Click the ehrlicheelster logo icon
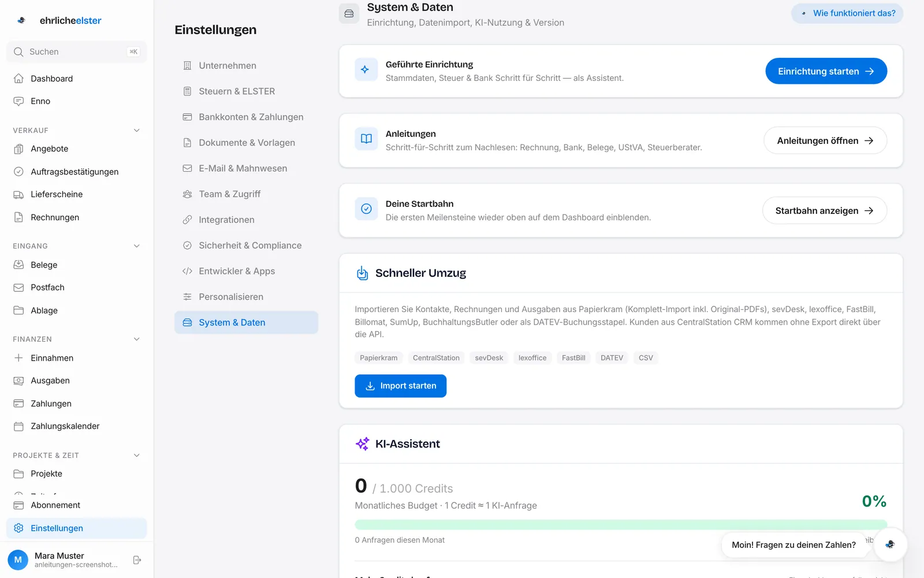This screenshot has width=924, height=578. click(21, 20)
